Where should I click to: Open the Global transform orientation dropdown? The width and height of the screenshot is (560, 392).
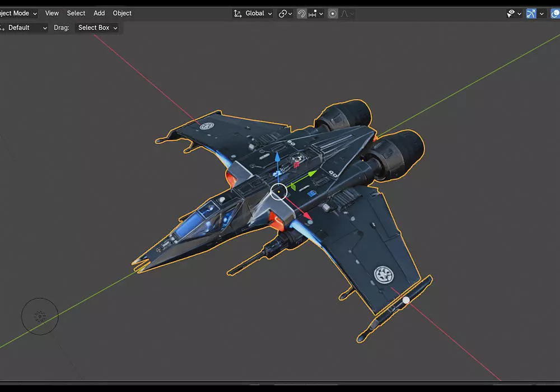(253, 13)
